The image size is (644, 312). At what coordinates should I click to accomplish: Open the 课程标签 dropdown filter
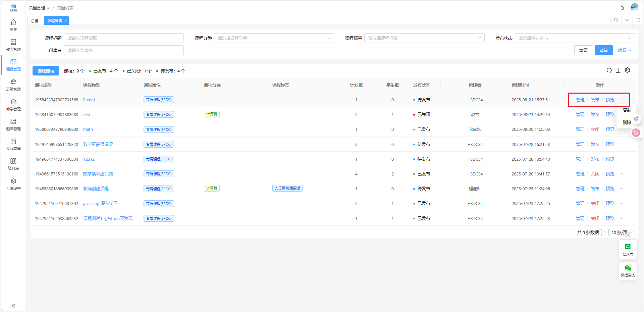point(424,38)
